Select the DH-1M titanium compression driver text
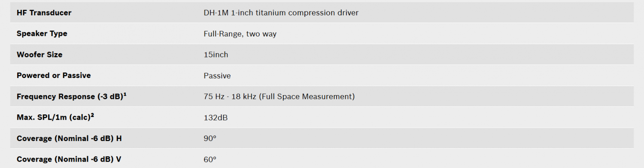644x168 pixels. click(x=281, y=13)
